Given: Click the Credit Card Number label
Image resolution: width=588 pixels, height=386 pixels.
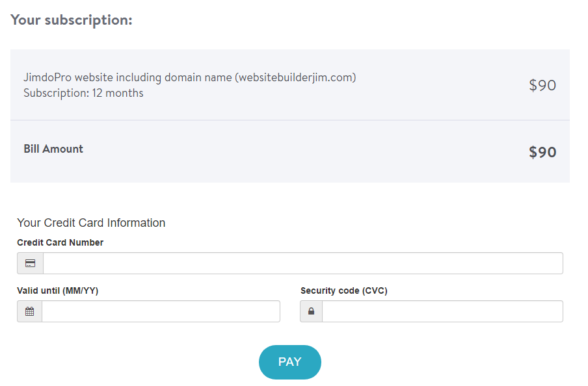Looking at the screenshot, I should (60, 242).
